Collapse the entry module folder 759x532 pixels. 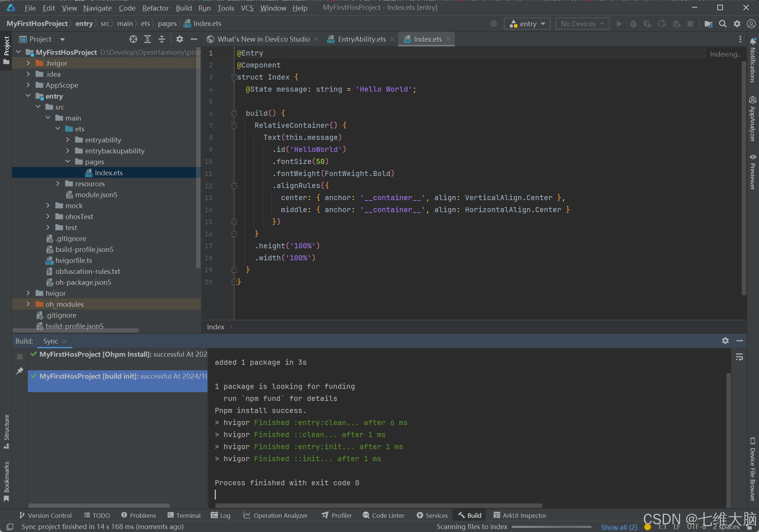pyautogui.click(x=28, y=96)
